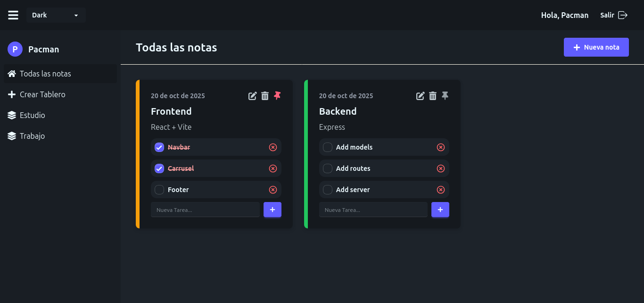
Task: Delete the Backend note
Action: click(x=433, y=95)
